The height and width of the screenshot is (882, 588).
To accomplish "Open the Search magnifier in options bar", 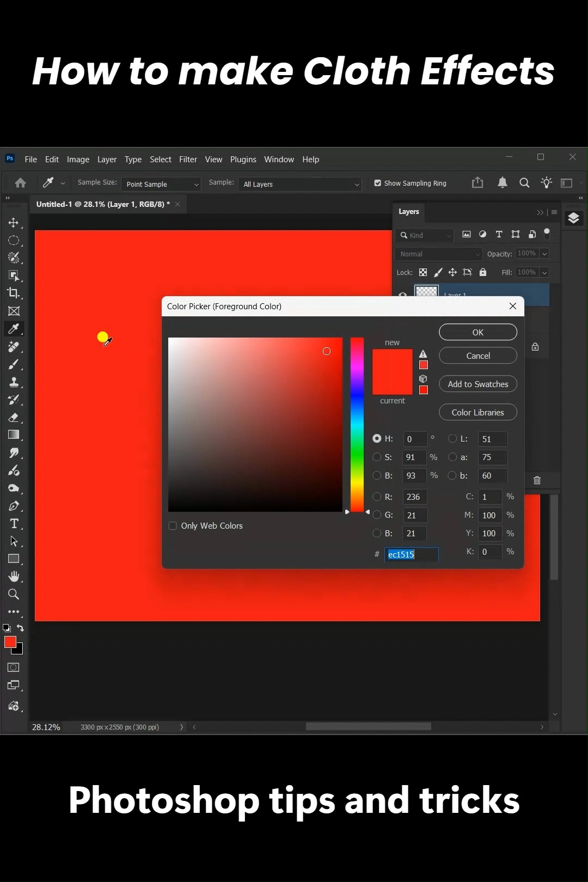I will coord(524,183).
